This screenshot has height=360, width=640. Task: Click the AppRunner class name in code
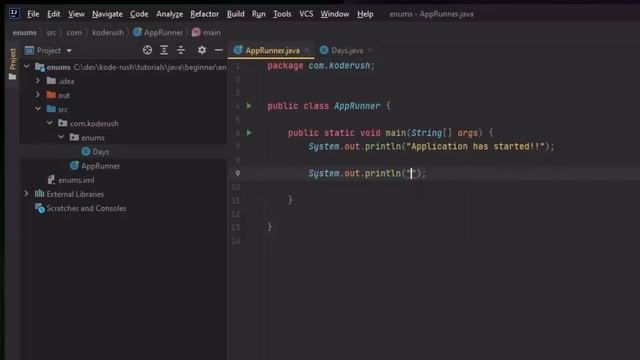coord(357,106)
